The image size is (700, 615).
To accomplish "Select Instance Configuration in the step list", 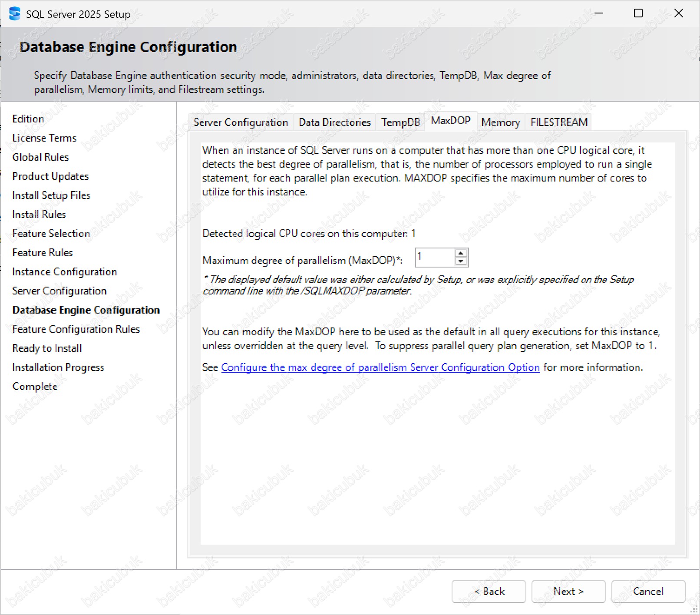I will click(65, 272).
